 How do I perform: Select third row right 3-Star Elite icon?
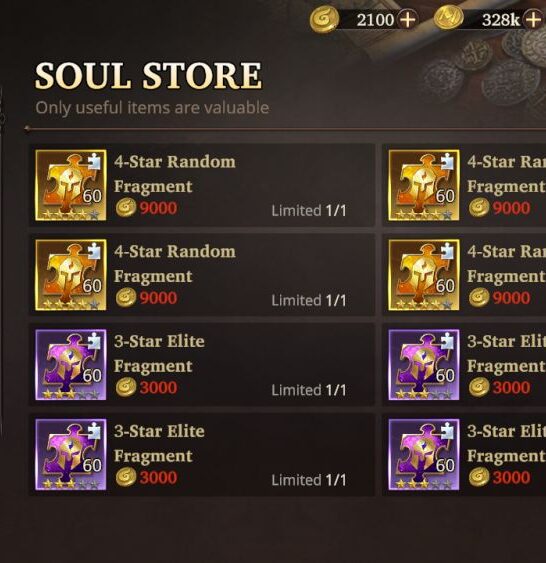(x=424, y=364)
